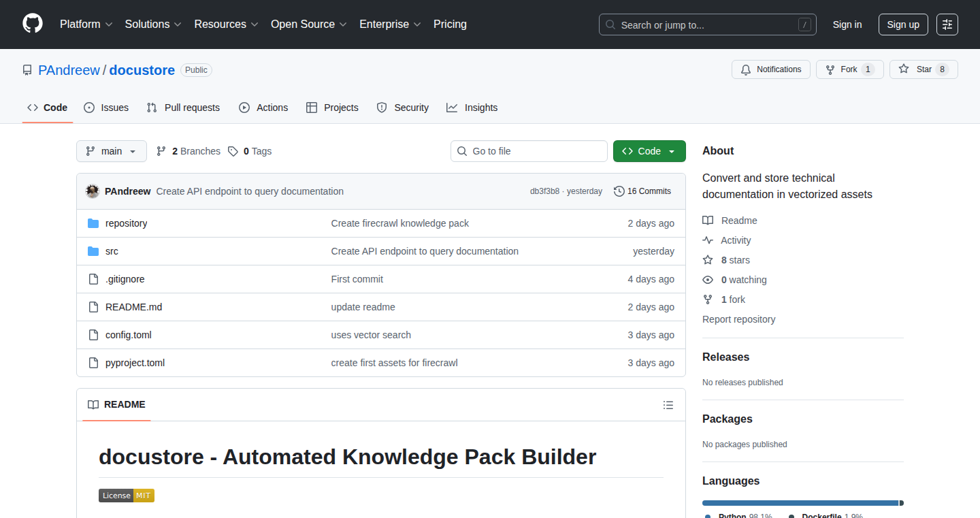Open the main branch selector dropdown
Screen dimensions: 980x518
click(x=112, y=151)
